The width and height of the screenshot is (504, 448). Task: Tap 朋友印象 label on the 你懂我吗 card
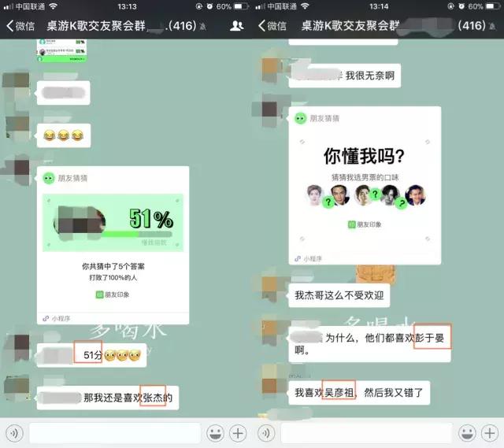coord(365,224)
